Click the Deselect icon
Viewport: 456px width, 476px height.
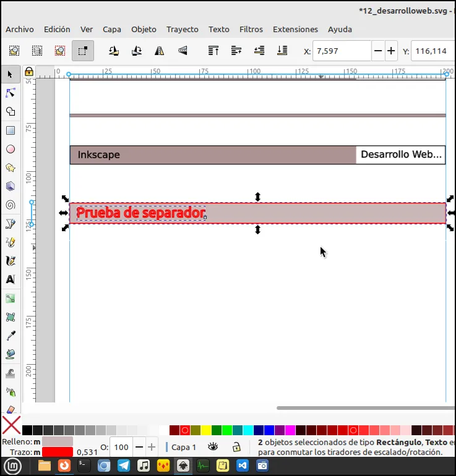[x=60, y=51]
